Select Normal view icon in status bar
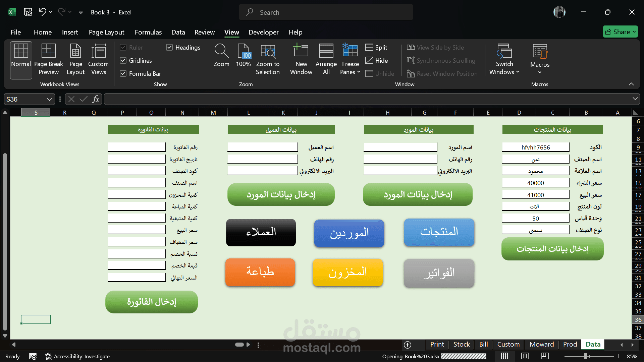 (504, 356)
